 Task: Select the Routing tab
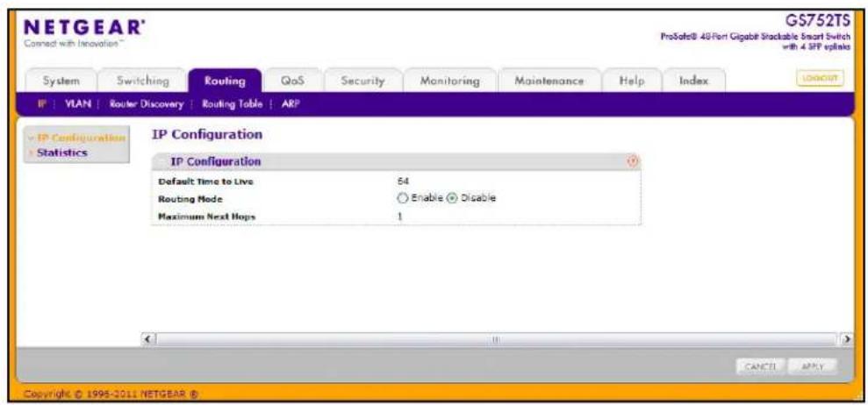(225, 81)
